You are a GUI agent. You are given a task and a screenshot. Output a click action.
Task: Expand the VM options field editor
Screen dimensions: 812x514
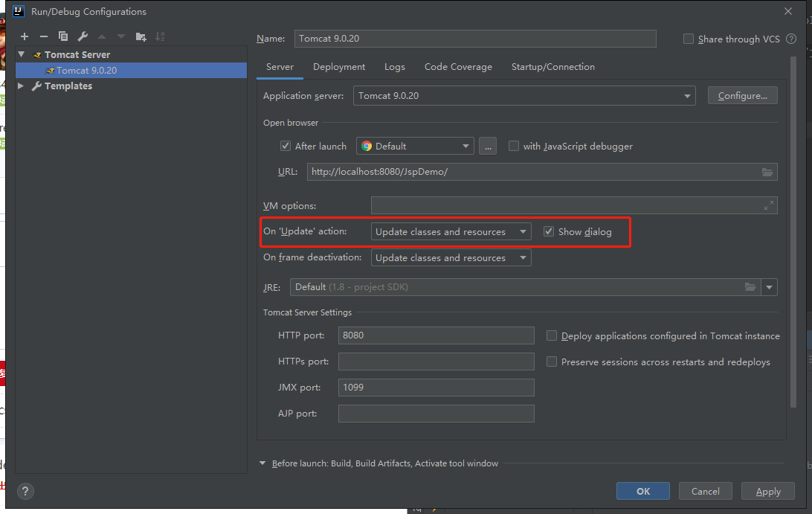point(769,206)
